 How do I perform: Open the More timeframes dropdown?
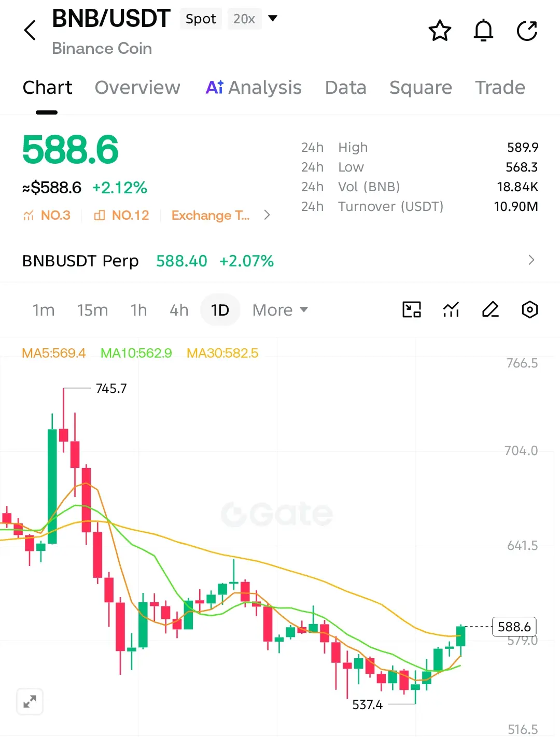pos(280,310)
